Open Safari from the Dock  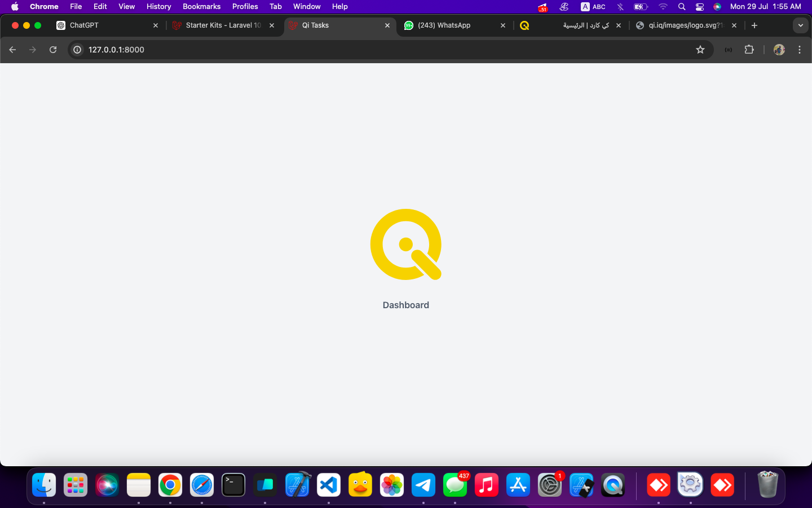(202, 485)
